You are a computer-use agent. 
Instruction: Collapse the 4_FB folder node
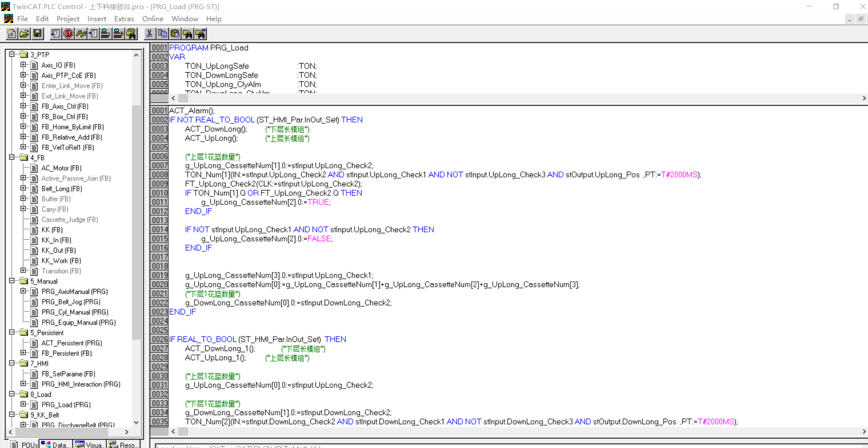tap(12, 157)
